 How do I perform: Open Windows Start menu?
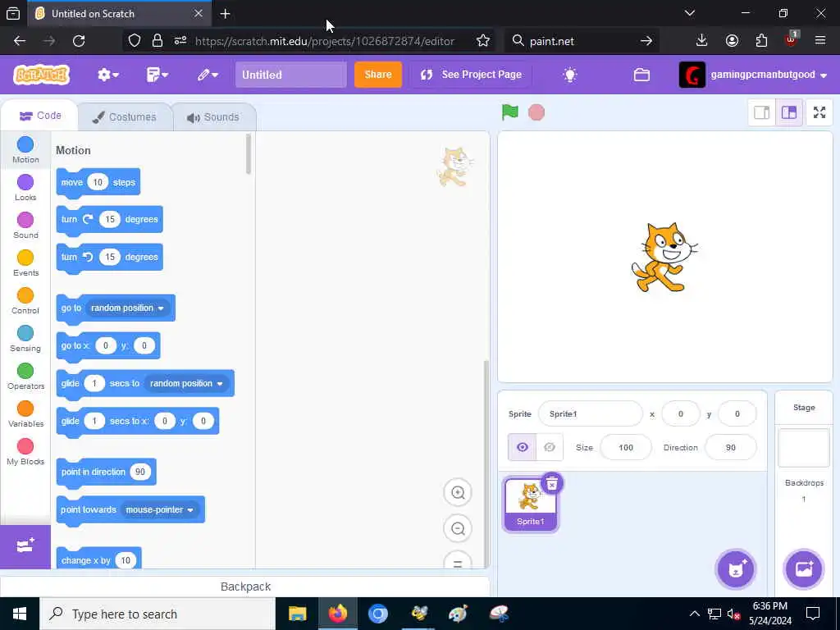(x=20, y=614)
